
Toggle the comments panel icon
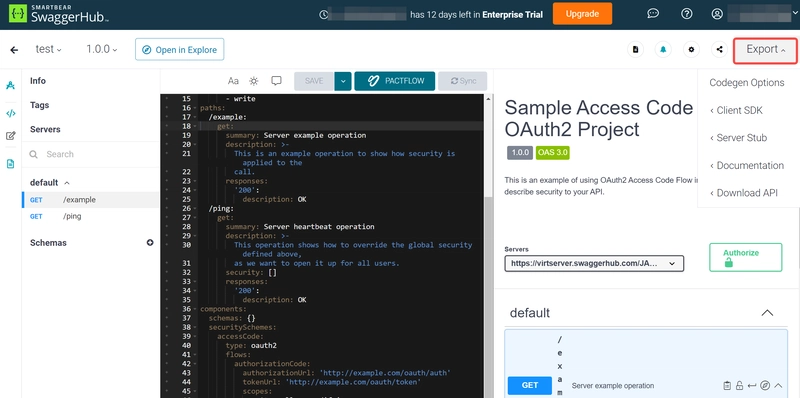277,81
